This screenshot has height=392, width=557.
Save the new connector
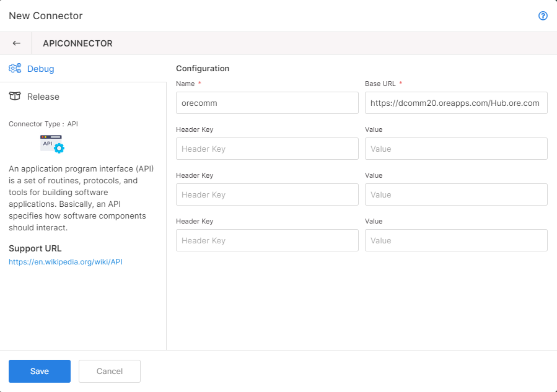(40, 371)
